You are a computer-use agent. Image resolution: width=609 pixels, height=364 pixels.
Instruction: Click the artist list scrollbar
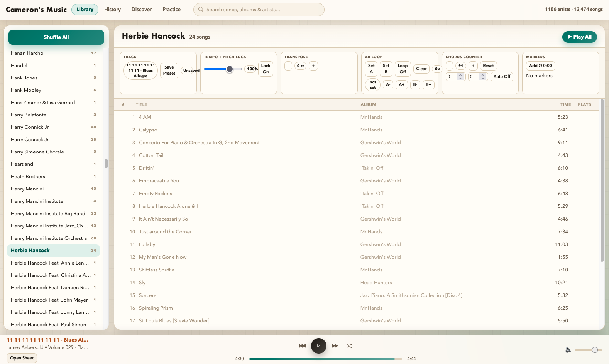click(x=106, y=163)
